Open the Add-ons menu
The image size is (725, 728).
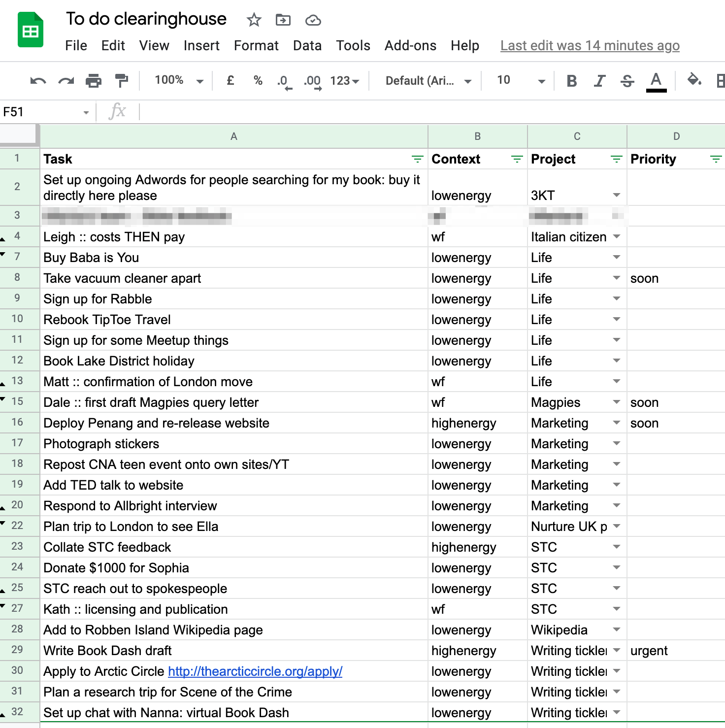pos(410,46)
